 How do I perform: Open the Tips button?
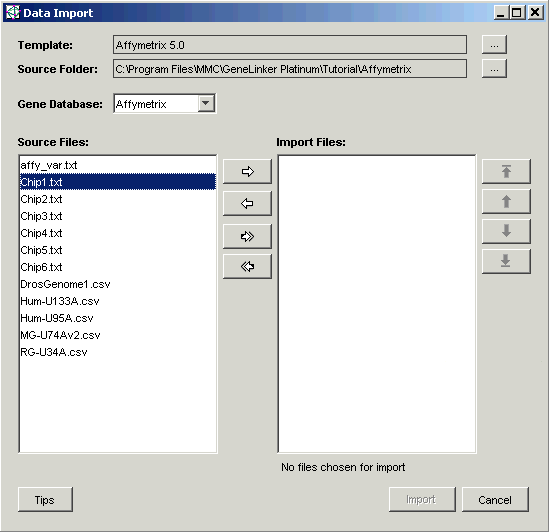pyautogui.click(x=45, y=499)
